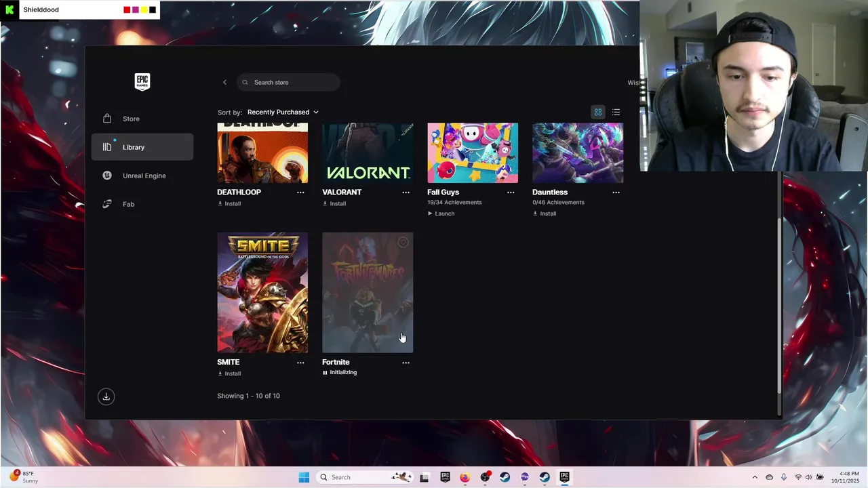
Task: Click black color square in overlay
Action: (x=153, y=9)
